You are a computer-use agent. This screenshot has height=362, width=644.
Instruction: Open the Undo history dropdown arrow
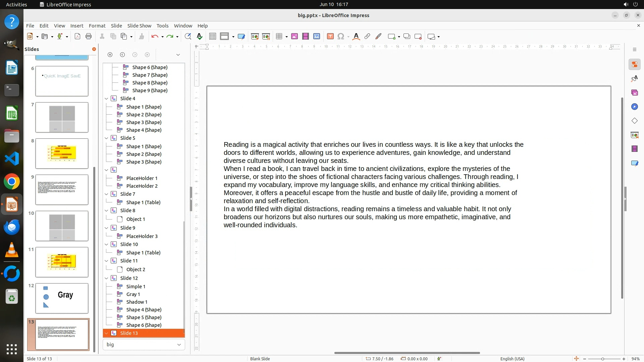click(162, 37)
